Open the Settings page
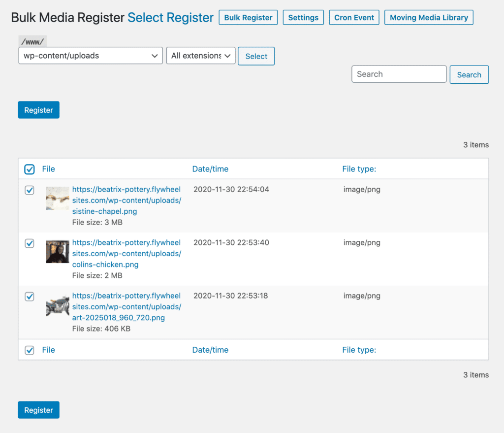 coord(303,17)
